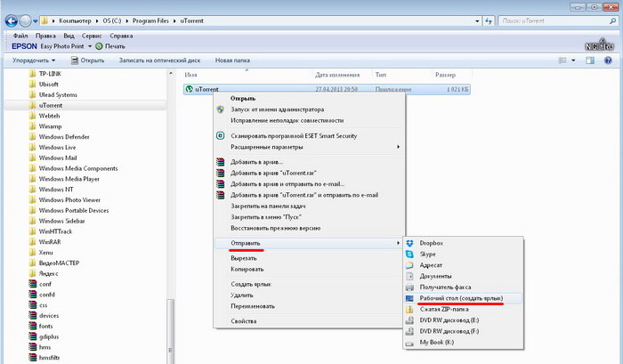The image size is (623, 364).
Task: Click the Winamp folder icon in tree
Action: click(x=33, y=126)
